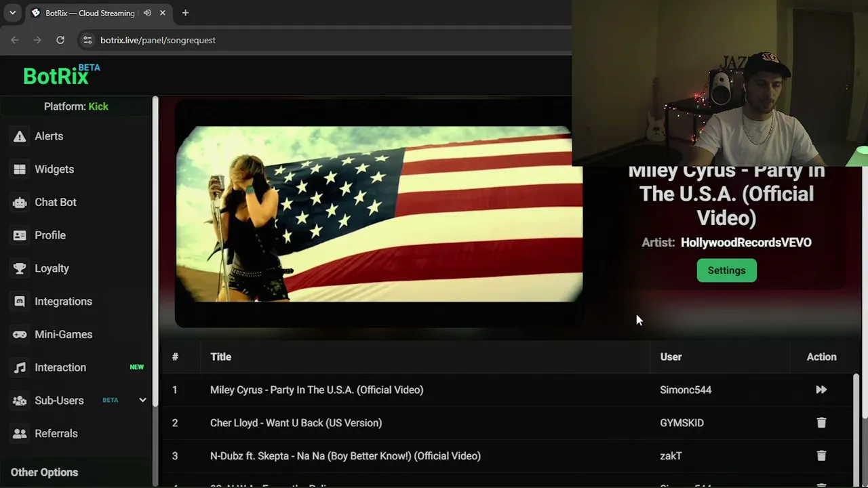Skip the Miley Cyrus song with fast-forward icon

tap(821, 390)
